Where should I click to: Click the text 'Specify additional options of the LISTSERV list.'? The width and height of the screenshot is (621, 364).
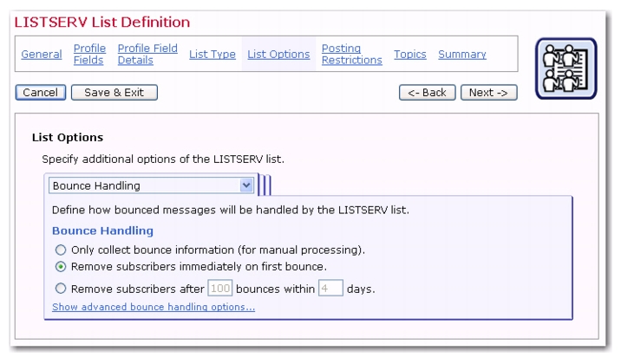[x=163, y=159]
